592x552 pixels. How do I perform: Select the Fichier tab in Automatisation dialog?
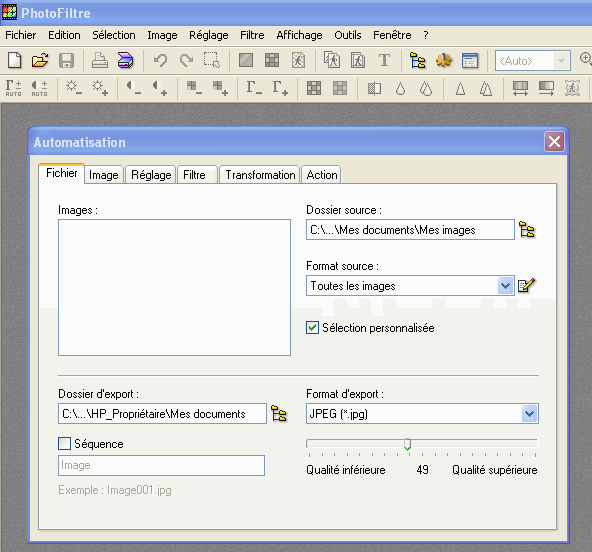[x=62, y=173]
